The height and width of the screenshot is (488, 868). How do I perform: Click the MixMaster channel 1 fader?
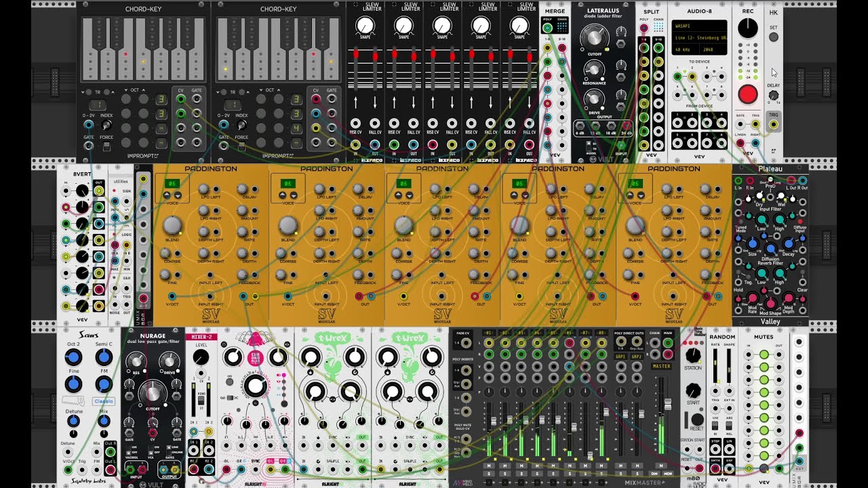pos(494,421)
